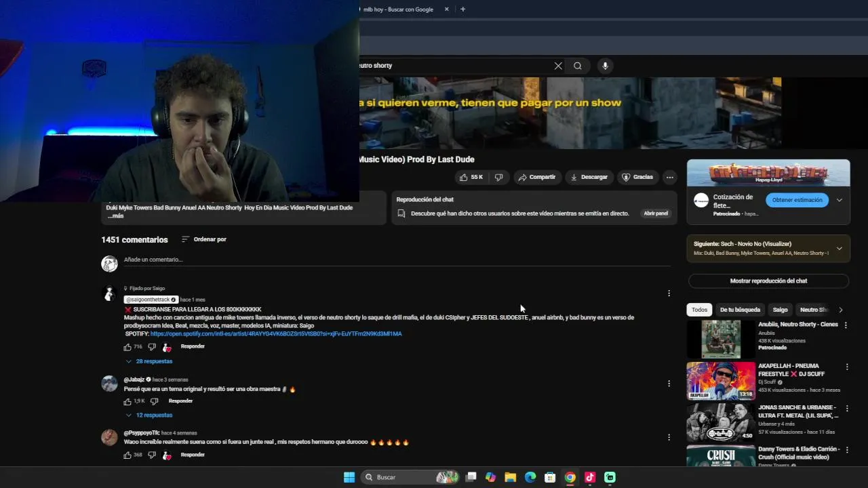Viewport: 868px width, 488px height.
Task: Expand 28 respuestas replies
Action: tap(149, 361)
